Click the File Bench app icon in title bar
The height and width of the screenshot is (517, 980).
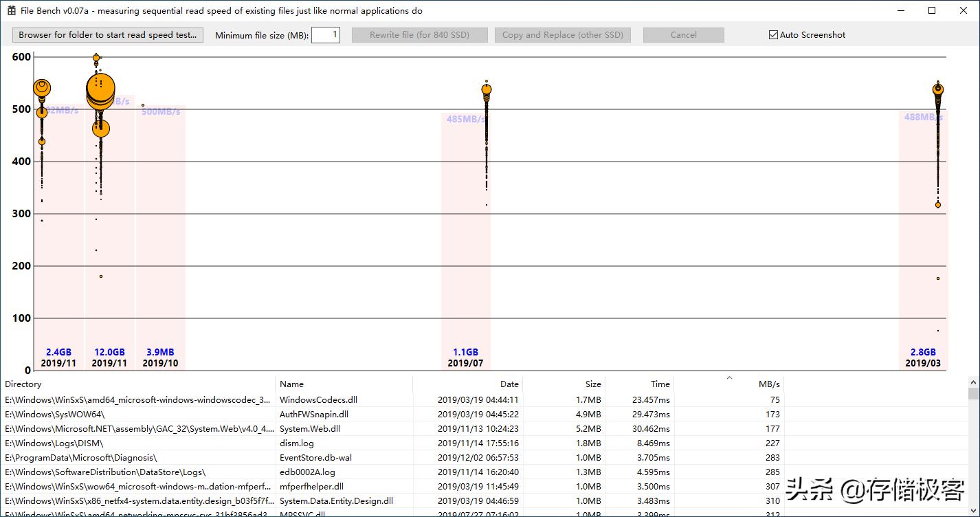tap(12, 11)
